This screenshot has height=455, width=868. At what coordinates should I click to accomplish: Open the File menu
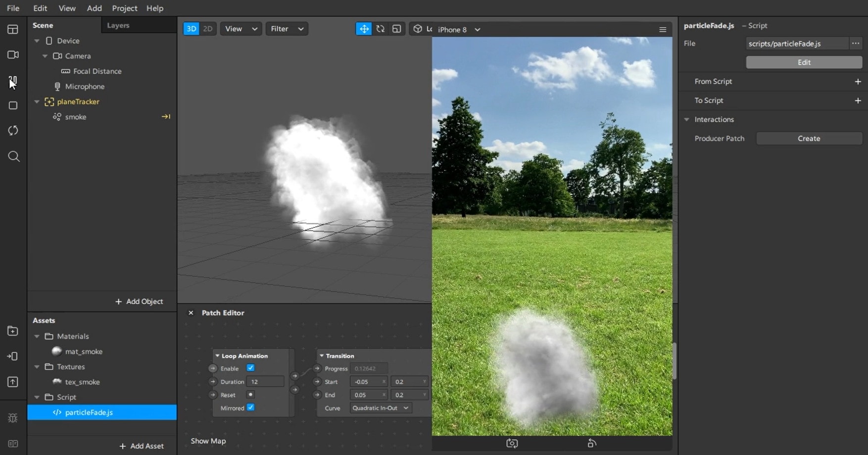(x=13, y=8)
